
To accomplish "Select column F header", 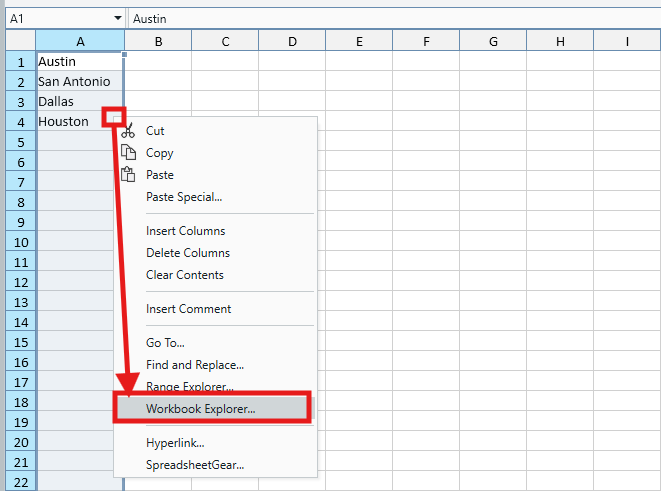I will click(426, 41).
